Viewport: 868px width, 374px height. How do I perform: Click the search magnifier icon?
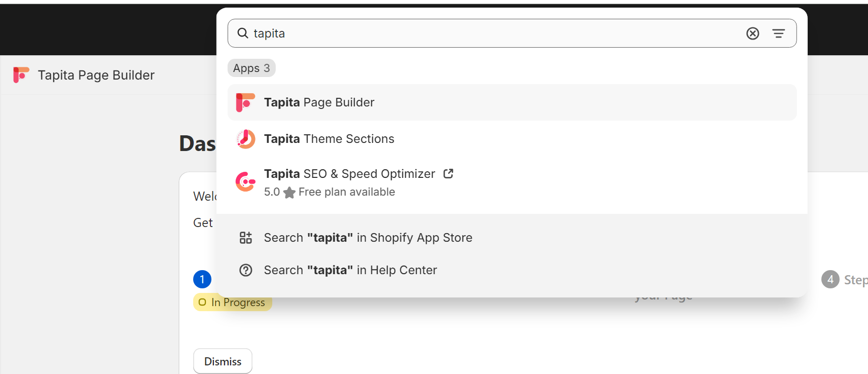(x=243, y=33)
